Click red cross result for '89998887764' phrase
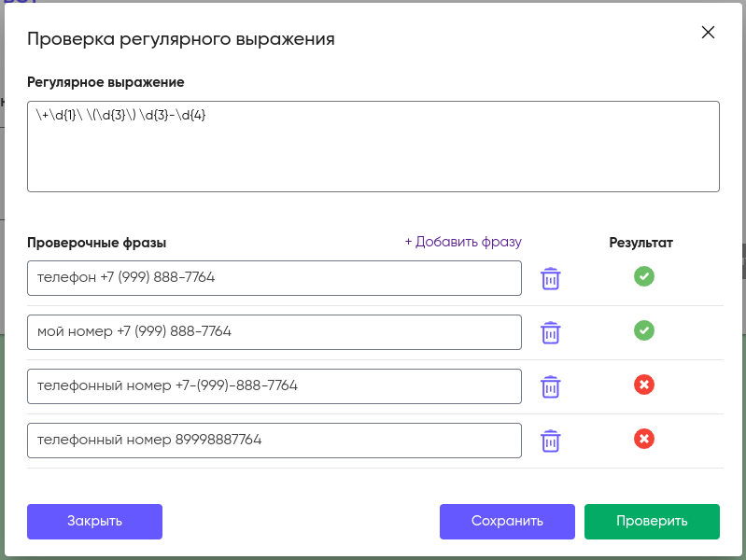This screenshot has height=560, width=746. 644,439
